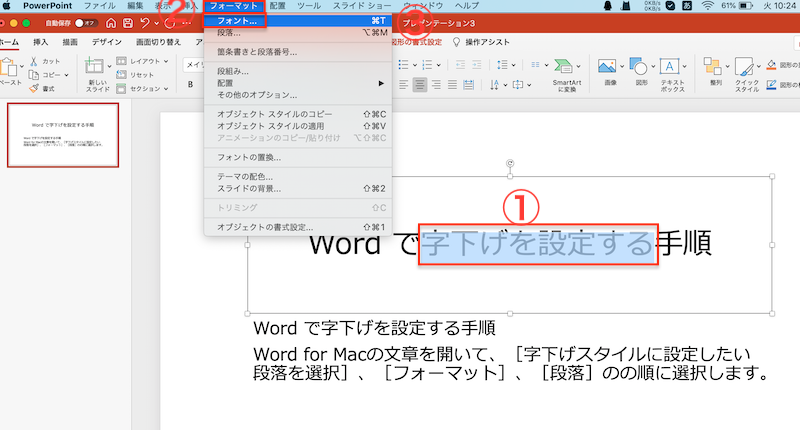Open the スライド ショー menu

click(x=362, y=6)
